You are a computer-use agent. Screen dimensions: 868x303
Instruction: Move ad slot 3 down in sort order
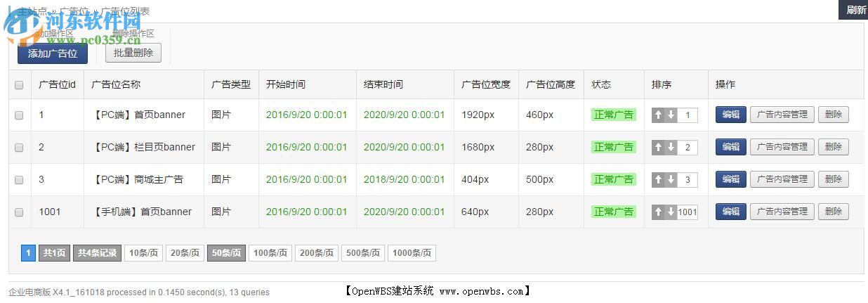tap(671, 180)
